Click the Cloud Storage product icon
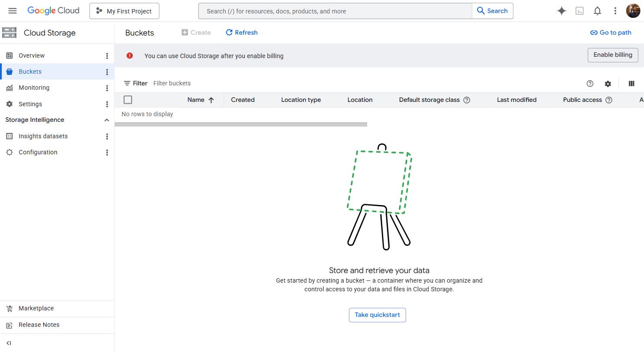The image size is (644, 352). pos(9,33)
